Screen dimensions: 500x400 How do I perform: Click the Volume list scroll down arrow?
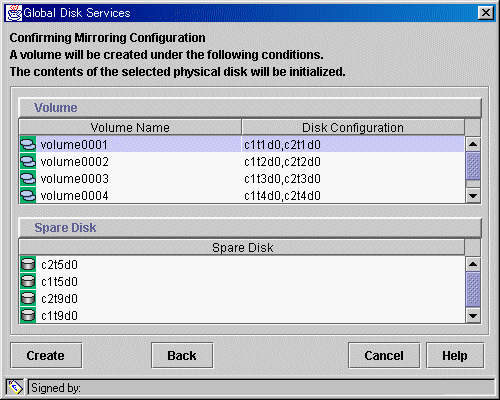coord(473,196)
